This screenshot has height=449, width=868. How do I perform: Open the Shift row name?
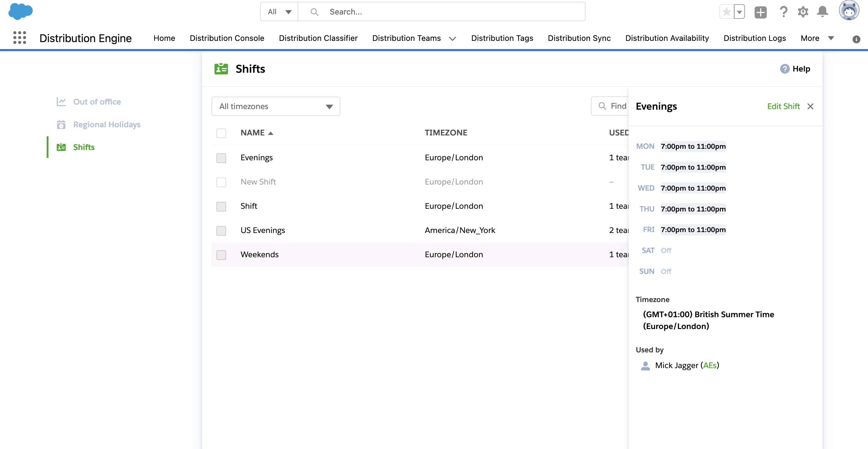tap(249, 206)
